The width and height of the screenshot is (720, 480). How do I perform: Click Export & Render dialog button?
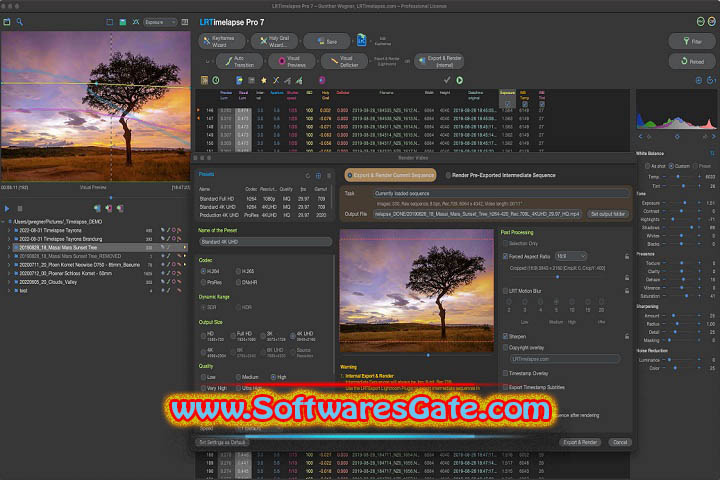(x=580, y=442)
